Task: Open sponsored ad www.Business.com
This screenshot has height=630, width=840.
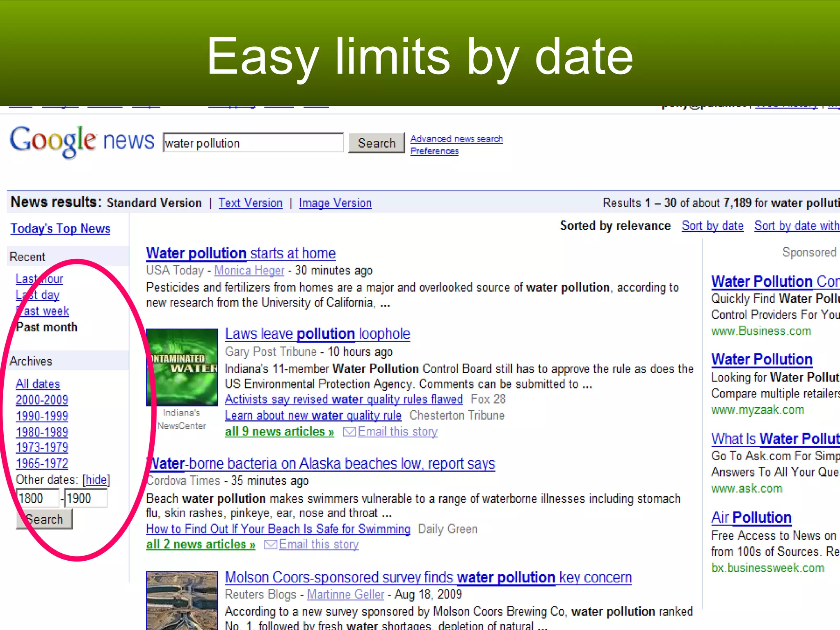Action: coord(761,331)
